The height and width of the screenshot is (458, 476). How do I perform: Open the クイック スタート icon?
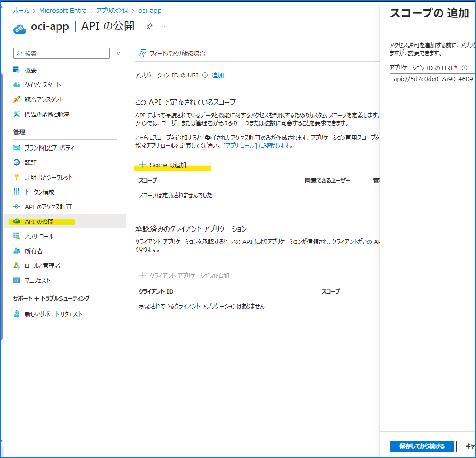(x=17, y=85)
